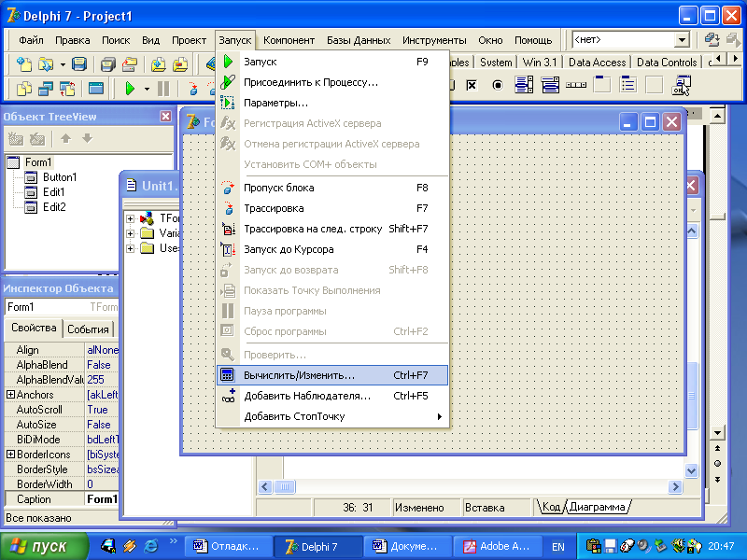
Task: Click the AutoScroll value True
Action: (102, 410)
